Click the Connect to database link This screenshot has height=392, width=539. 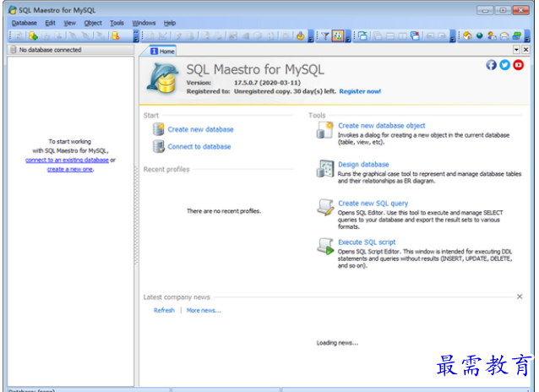[199, 146]
